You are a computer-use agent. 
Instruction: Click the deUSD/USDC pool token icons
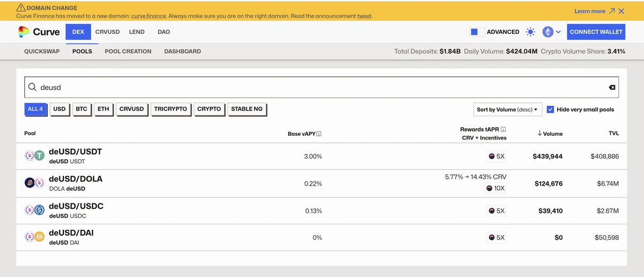(x=34, y=210)
